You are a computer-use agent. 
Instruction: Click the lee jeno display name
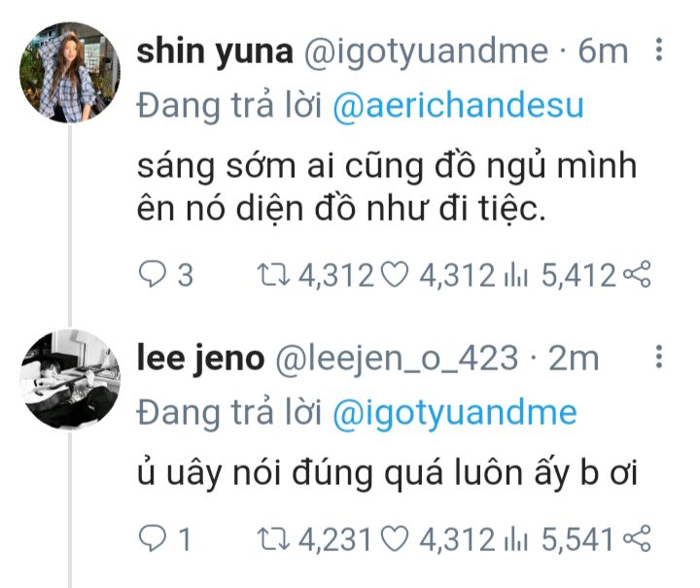tap(200, 358)
